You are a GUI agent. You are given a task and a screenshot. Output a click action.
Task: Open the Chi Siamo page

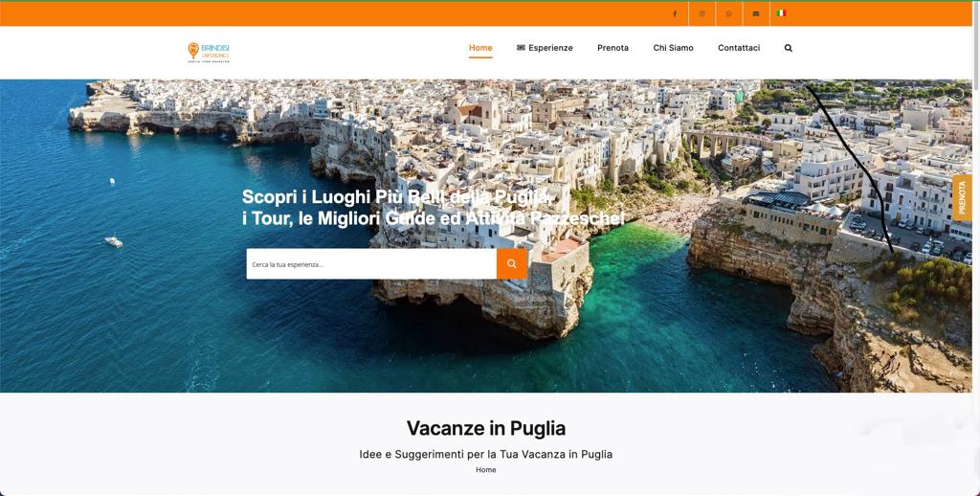tap(673, 48)
